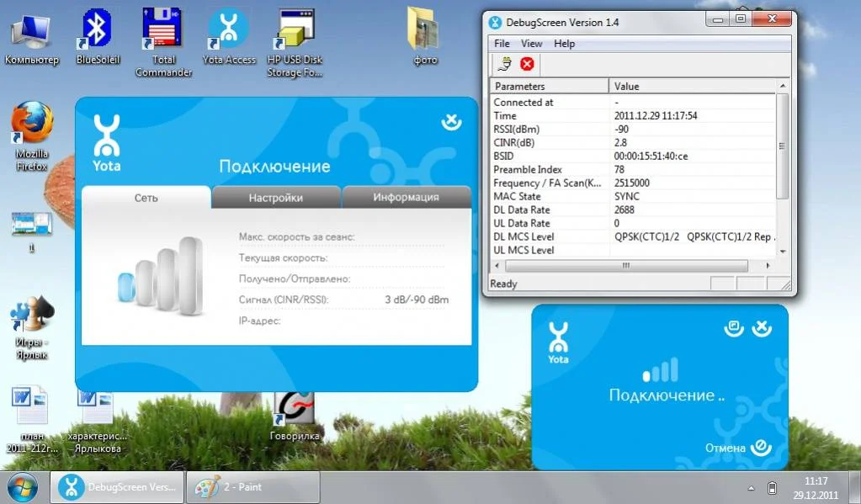This screenshot has width=861, height=504.
Task: Click the device icon in system tray
Action: point(772,487)
